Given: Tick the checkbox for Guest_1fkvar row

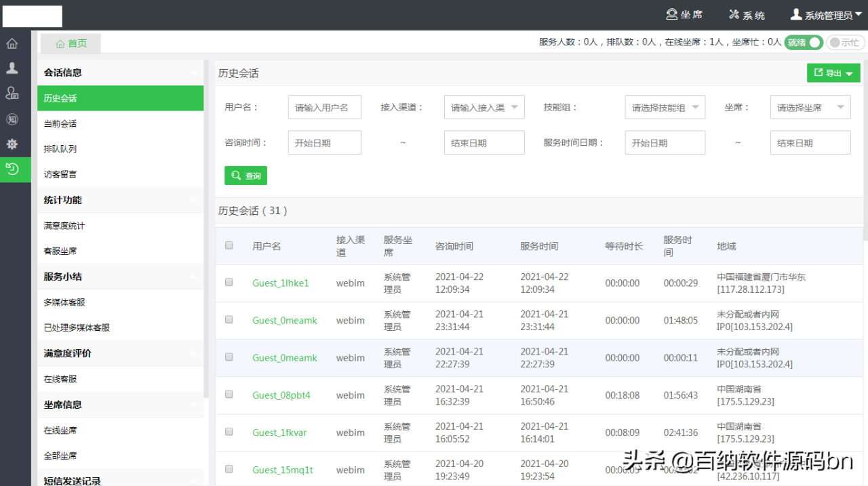Looking at the screenshot, I should coord(229,431).
